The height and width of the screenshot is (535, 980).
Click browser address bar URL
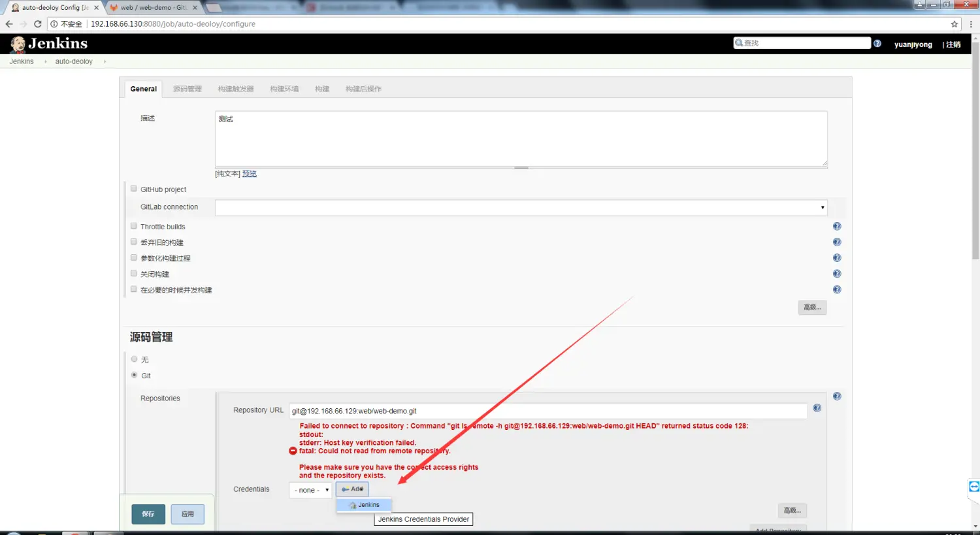click(x=173, y=24)
